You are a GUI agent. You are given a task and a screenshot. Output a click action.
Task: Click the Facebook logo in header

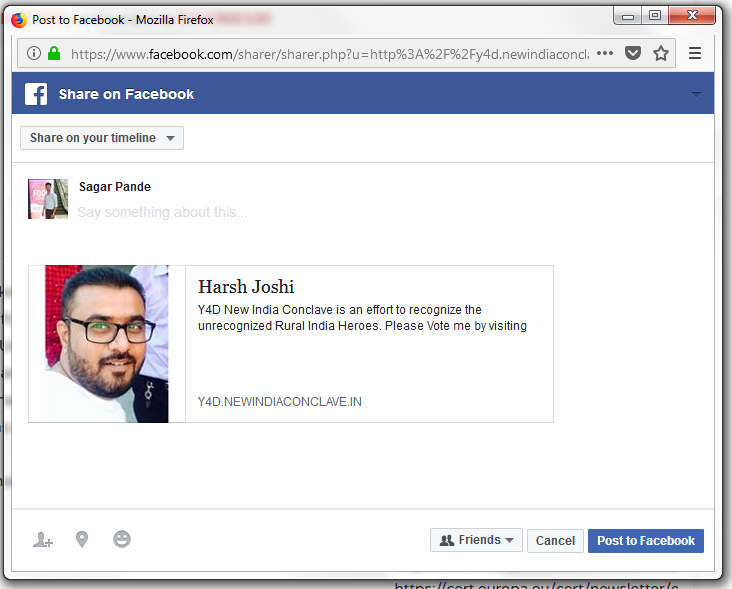(36, 94)
